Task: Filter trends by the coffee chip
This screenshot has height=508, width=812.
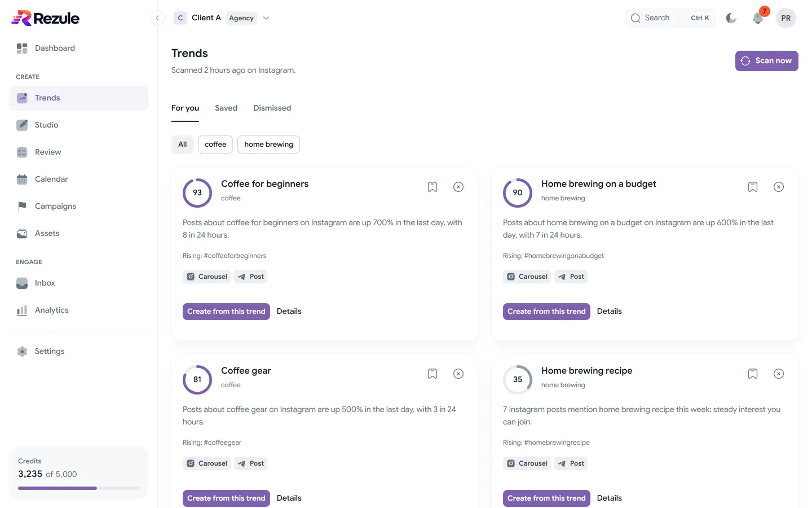Action: (x=215, y=144)
